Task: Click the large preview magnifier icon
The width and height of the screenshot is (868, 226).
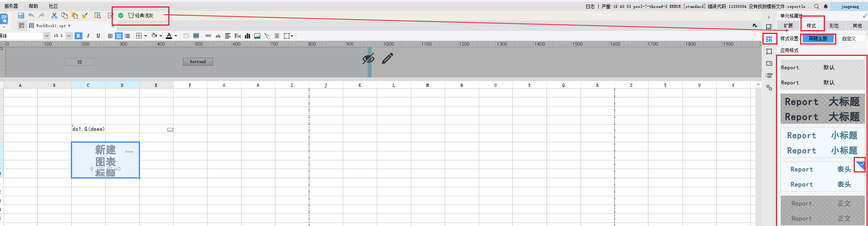Action: (4, 19)
